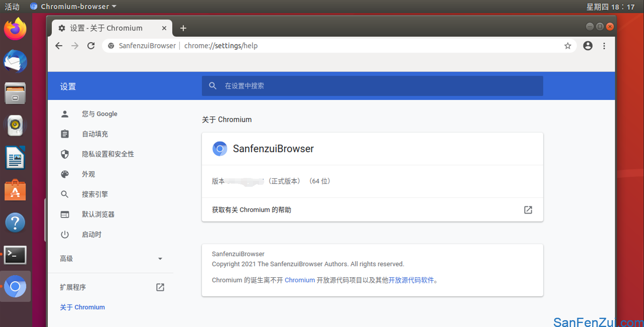Open the user profile avatar menu
The image size is (644, 327).
pyautogui.click(x=588, y=46)
